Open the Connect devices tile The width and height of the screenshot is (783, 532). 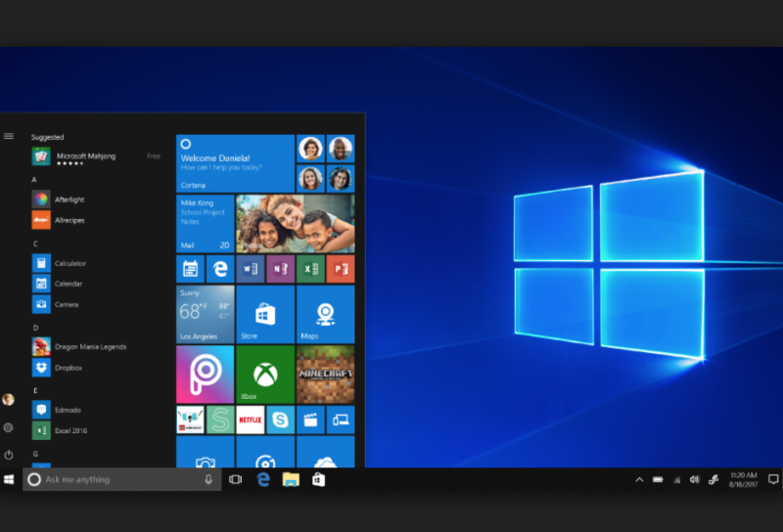[x=341, y=420]
